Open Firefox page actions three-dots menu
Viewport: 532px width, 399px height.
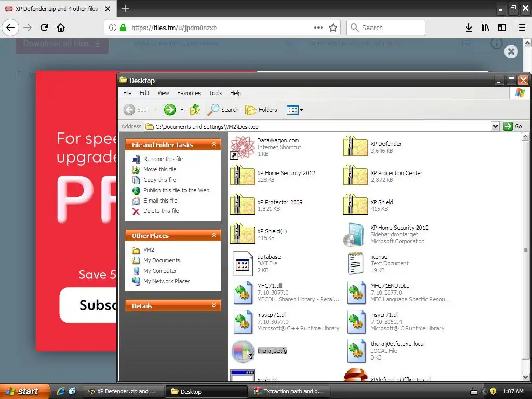[x=318, y=28]
